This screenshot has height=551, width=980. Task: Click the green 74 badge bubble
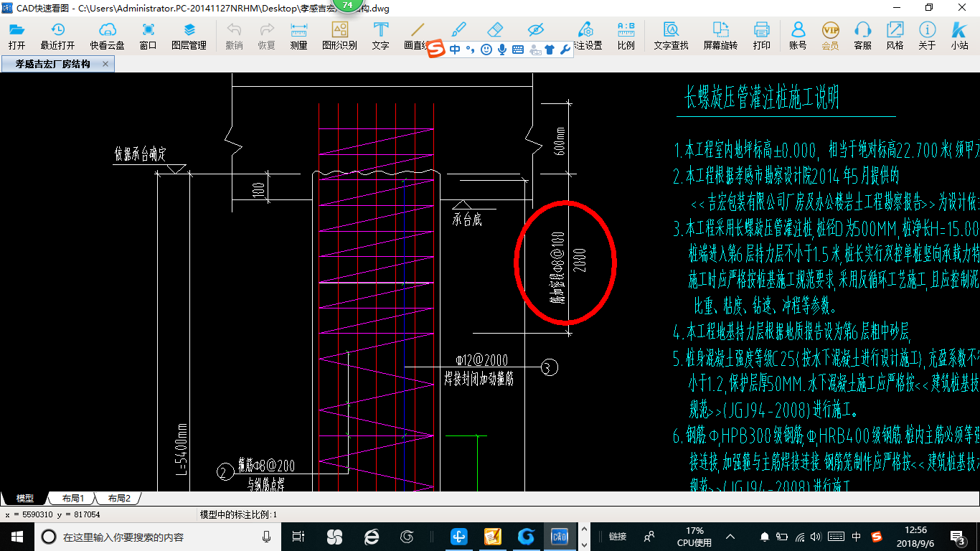tap(348, 6)
